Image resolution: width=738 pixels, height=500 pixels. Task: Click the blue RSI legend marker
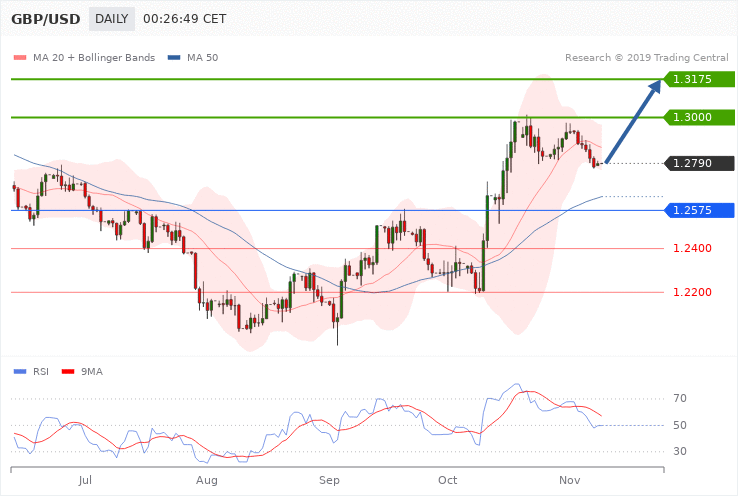19,371
